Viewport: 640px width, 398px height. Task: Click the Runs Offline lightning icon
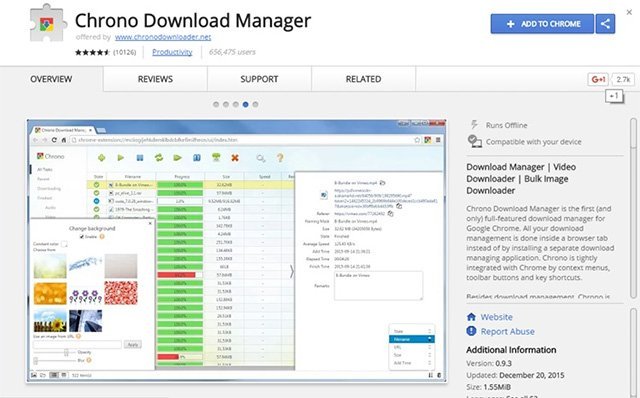point(474,125)
